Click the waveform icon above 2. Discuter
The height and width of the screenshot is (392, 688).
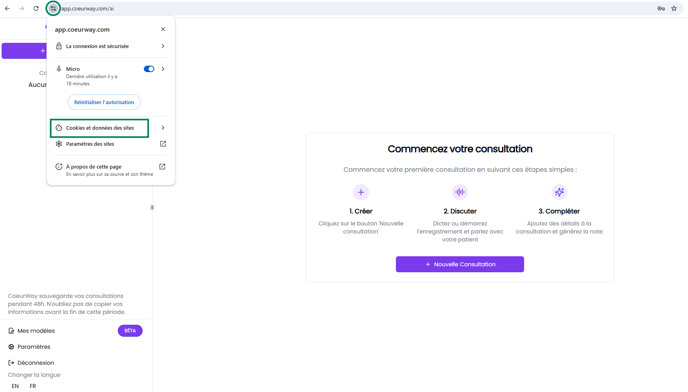click(460, 192)
